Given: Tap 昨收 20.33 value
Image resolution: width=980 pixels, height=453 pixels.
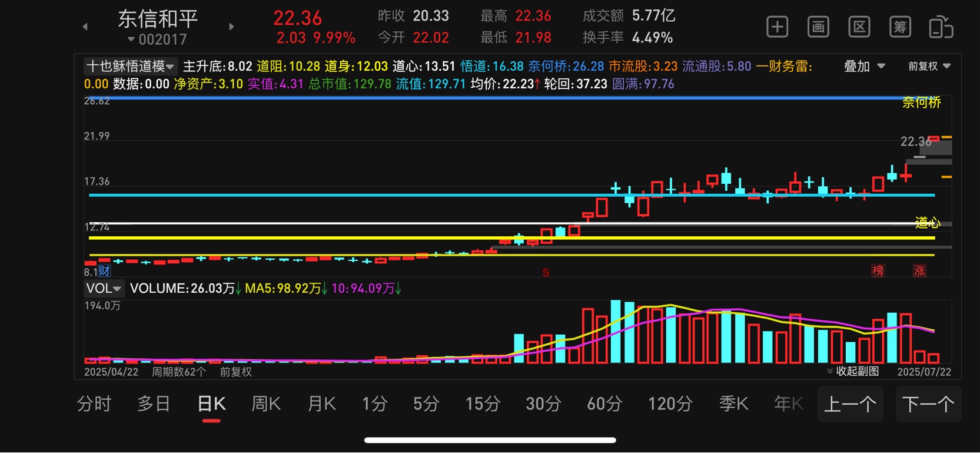Looking at the screenshot, I should coord(431,16).
